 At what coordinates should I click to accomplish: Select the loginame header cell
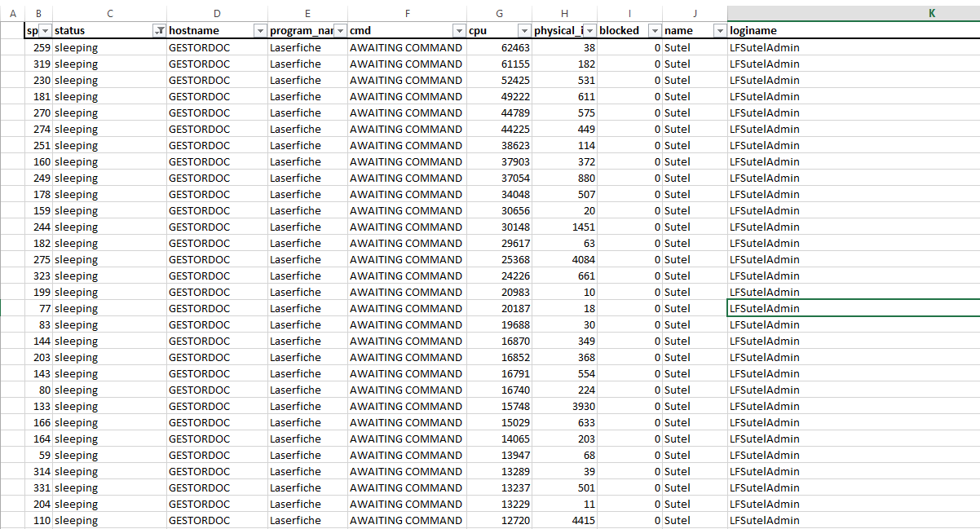(854, 30)
